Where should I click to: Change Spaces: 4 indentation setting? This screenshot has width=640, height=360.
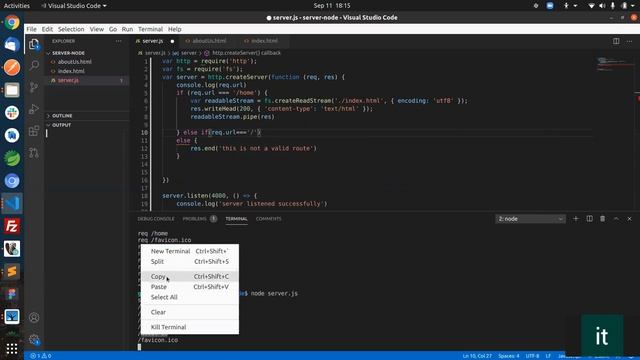click(509, 356)
